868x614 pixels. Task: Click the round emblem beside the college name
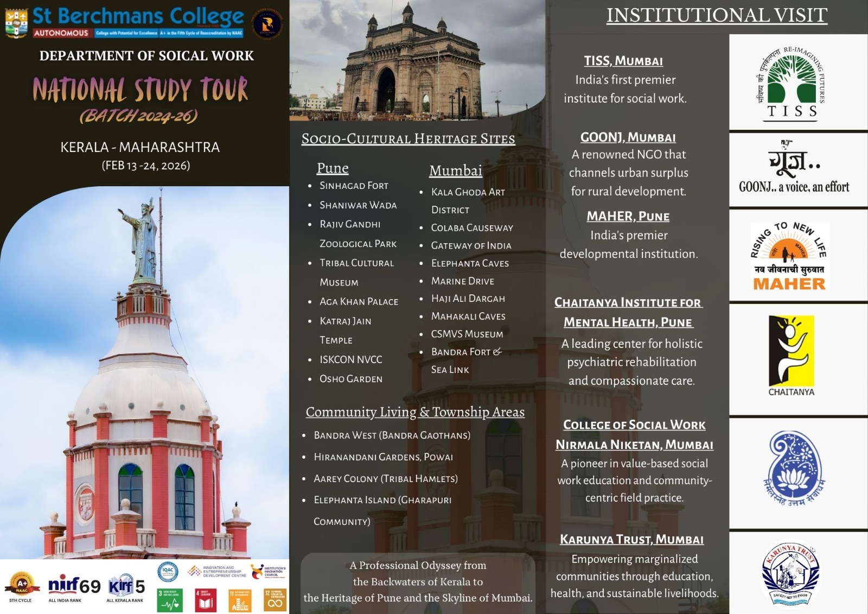[x=267, y=24]
